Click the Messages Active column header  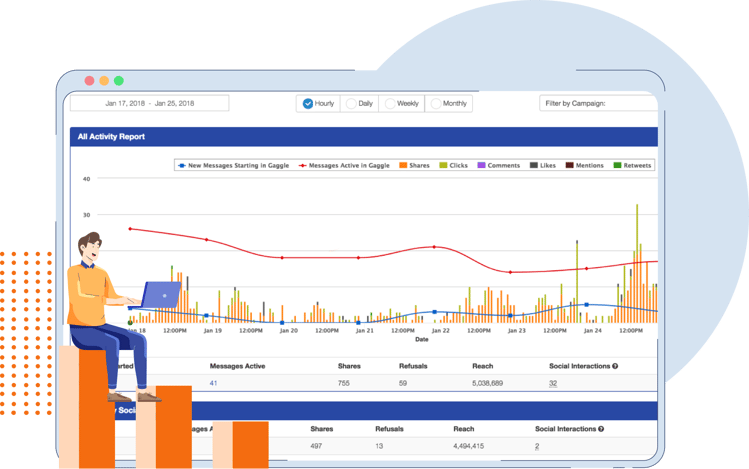237,366
